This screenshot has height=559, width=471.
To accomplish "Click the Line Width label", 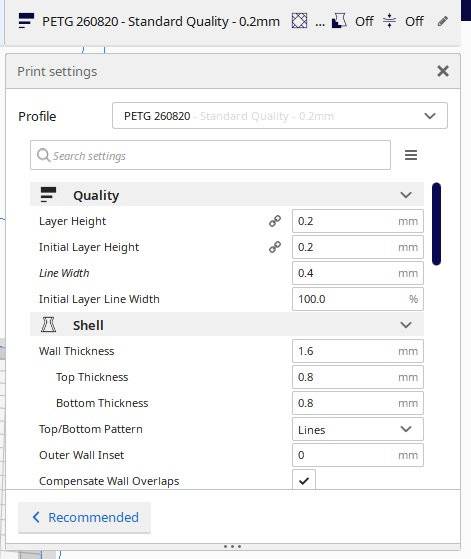I will pos(64,273).
